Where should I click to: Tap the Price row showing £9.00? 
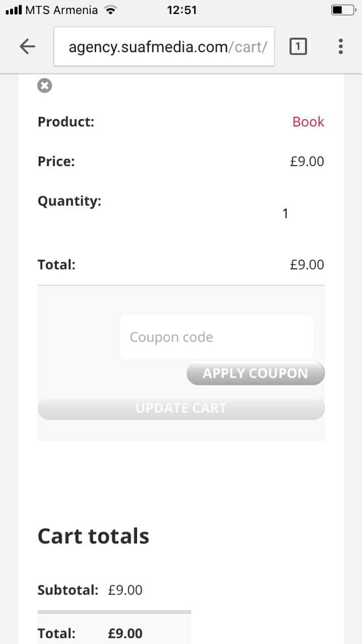[x=307, y=161]
